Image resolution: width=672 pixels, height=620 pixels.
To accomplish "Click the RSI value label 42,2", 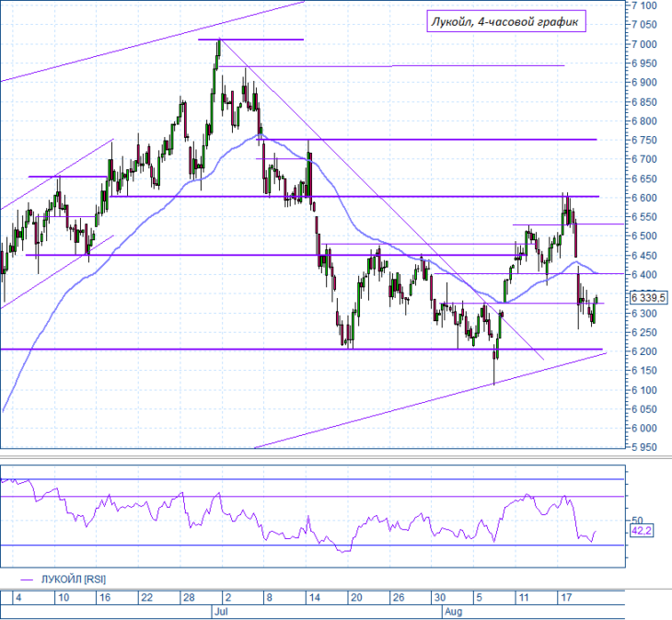I will coord(642,532).
